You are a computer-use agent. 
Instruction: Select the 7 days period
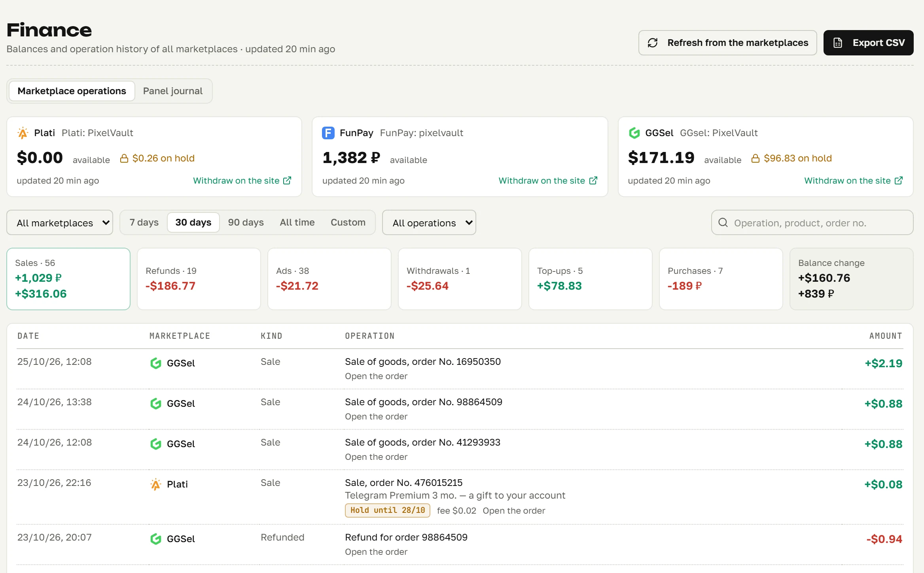click(144, 222)
